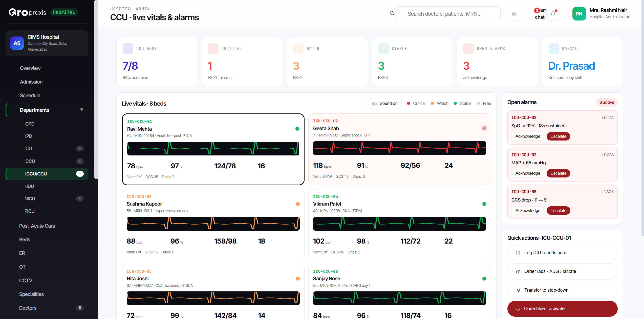Click the 3 active alarms pill

[x=607, y=102]
